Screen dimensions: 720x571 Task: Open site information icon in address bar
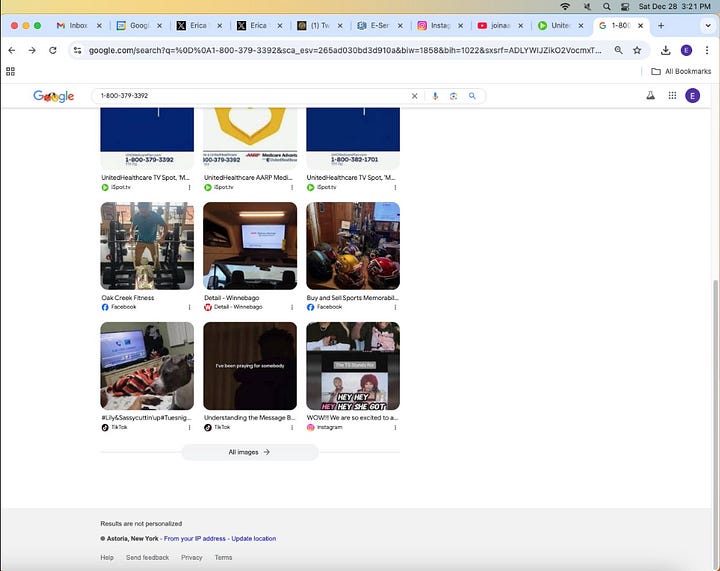click(x=78, y=50)
